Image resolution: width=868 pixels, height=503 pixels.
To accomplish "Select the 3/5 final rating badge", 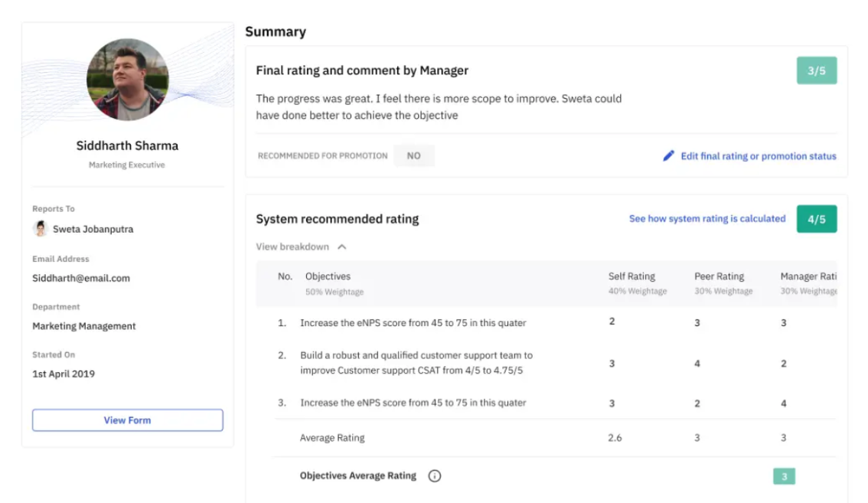I will (x=817, y=70).
